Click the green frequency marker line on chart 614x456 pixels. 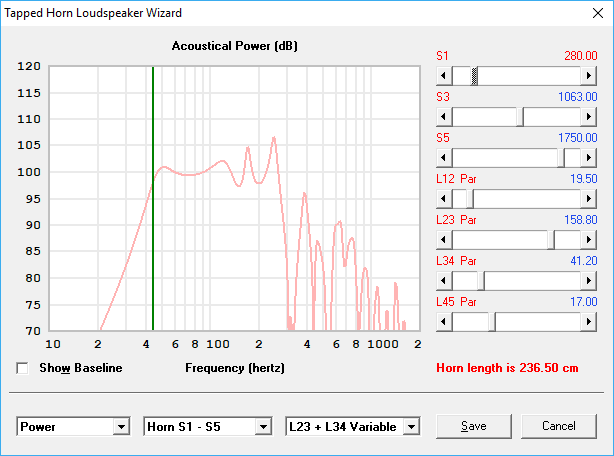(153, 198)
